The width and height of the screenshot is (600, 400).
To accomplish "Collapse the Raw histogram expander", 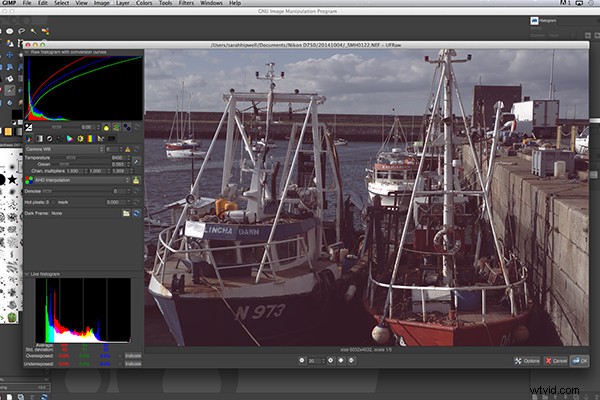I will click(x=27, y=52).
